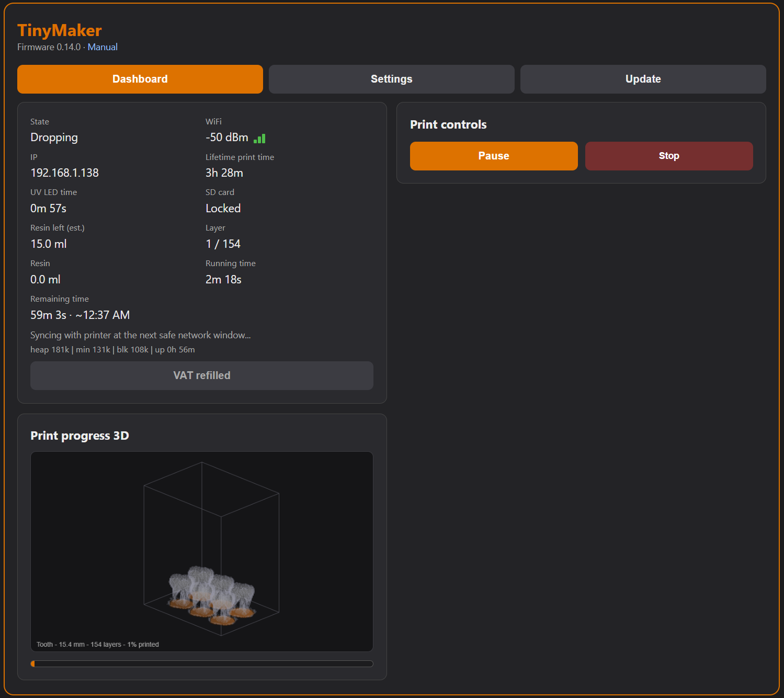Viewport: 784px width, 698px height.
Task: Click the Firmware 0.14.0 version text
Action: click(x=49, y=47)
